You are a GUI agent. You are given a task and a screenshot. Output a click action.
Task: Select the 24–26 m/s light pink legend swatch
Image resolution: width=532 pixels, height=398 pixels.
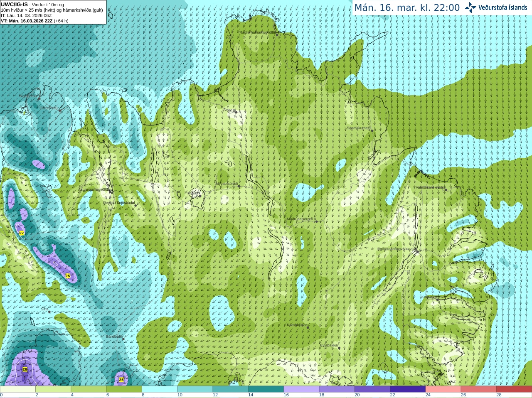[443, 389]
